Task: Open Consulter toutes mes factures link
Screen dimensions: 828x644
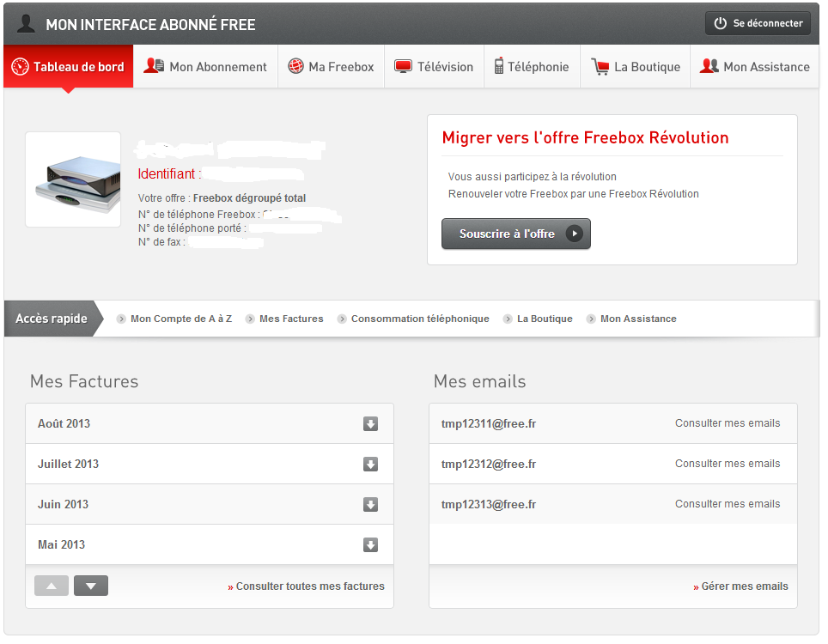Action: click(x=309, y=586)
